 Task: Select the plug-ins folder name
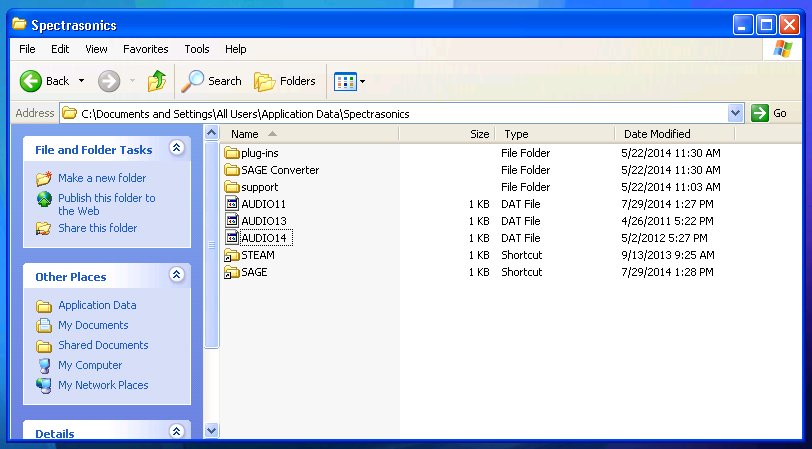tap(260, 153)
